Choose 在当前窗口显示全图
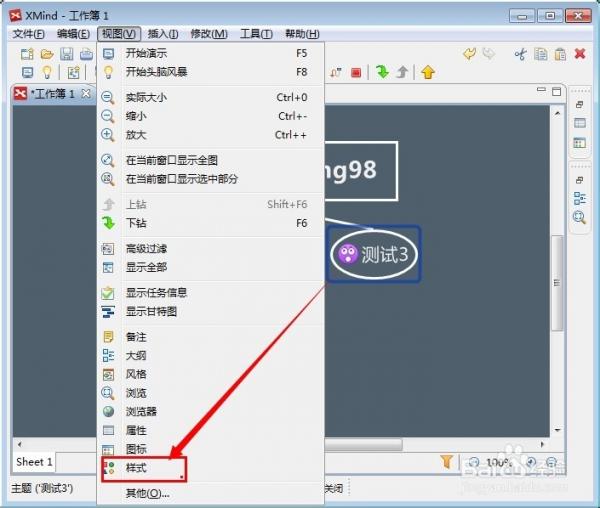Viewport: 600px width, 508px height. [210, 160]
